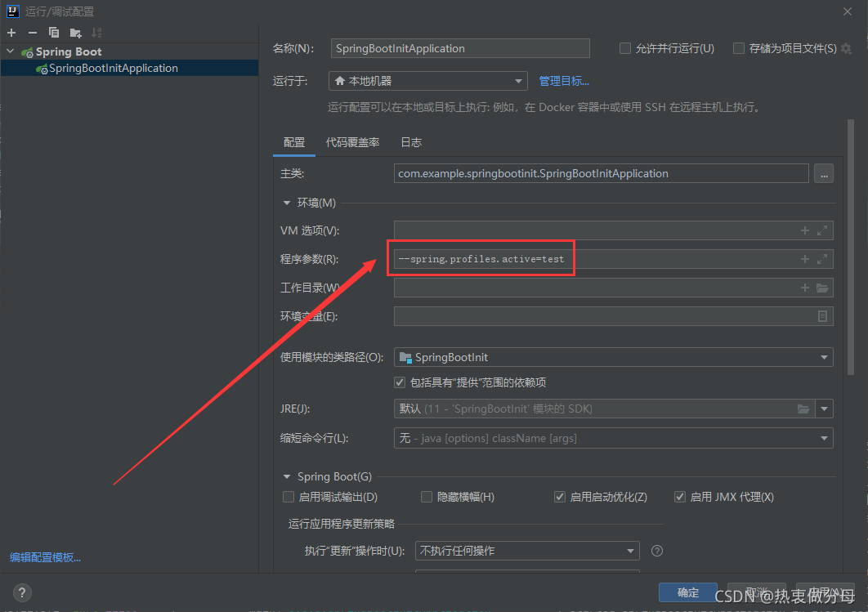Copy the selected configuration icon
This screenshot has width=868, height=612.
click(54, 33)
